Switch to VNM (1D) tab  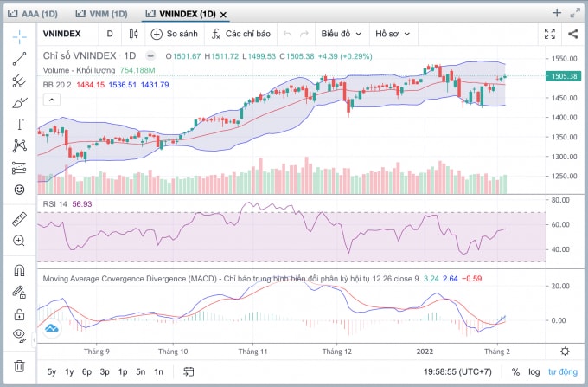101,14
